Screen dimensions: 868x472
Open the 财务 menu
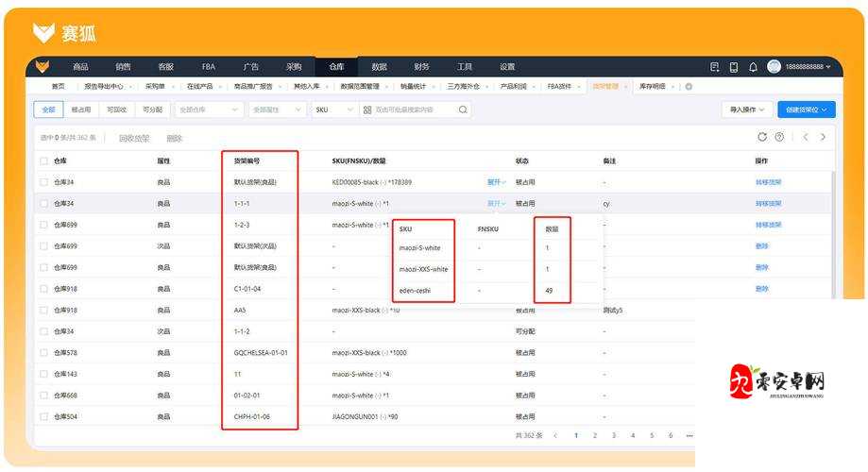click(x=422, y=66)
